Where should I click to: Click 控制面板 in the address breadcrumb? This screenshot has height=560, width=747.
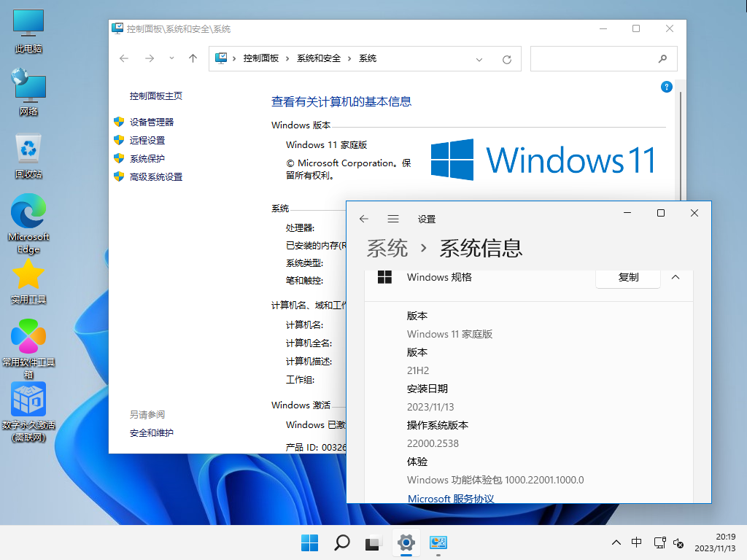260,58
